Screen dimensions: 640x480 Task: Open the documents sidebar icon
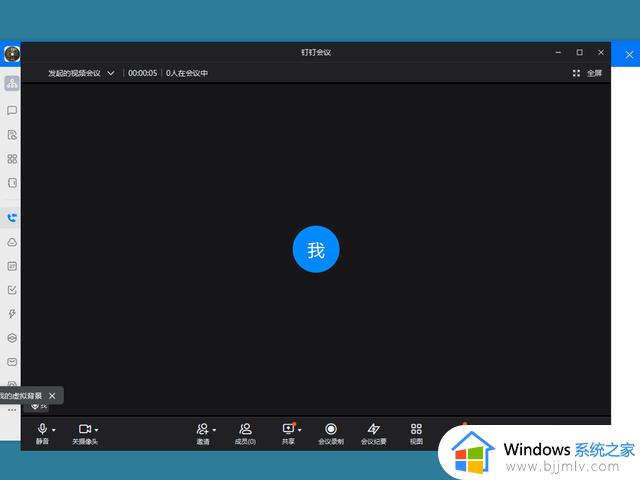(12, 135)
